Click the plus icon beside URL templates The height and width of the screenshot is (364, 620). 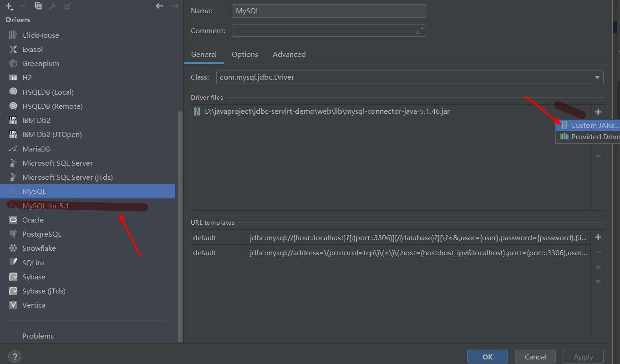pos(598,237)
